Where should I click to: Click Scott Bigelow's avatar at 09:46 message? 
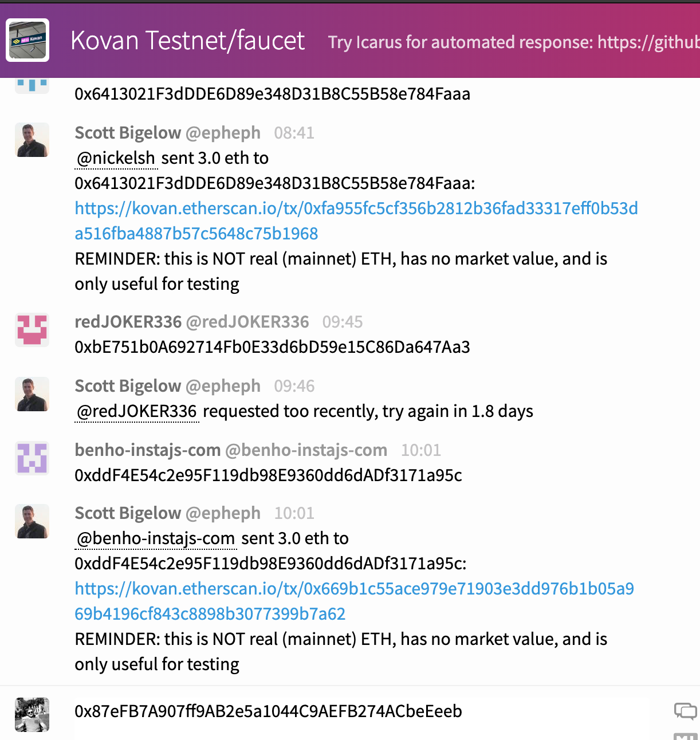pyautogui.click(x=32, y=394)
